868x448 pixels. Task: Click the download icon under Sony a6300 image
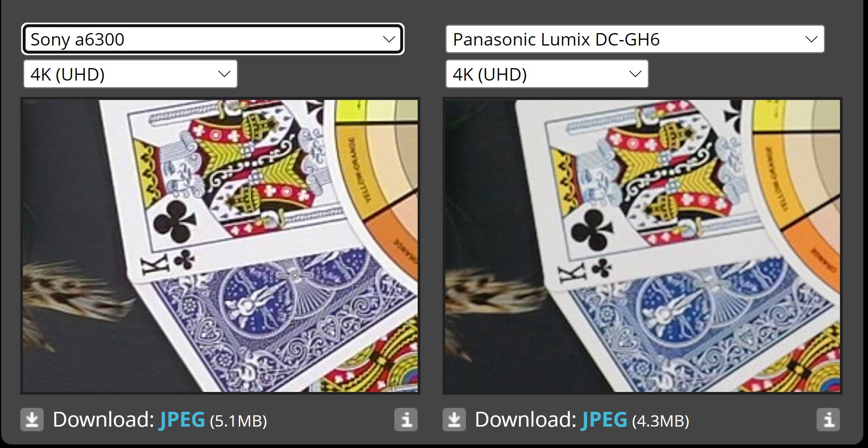[x=32, y=420]
